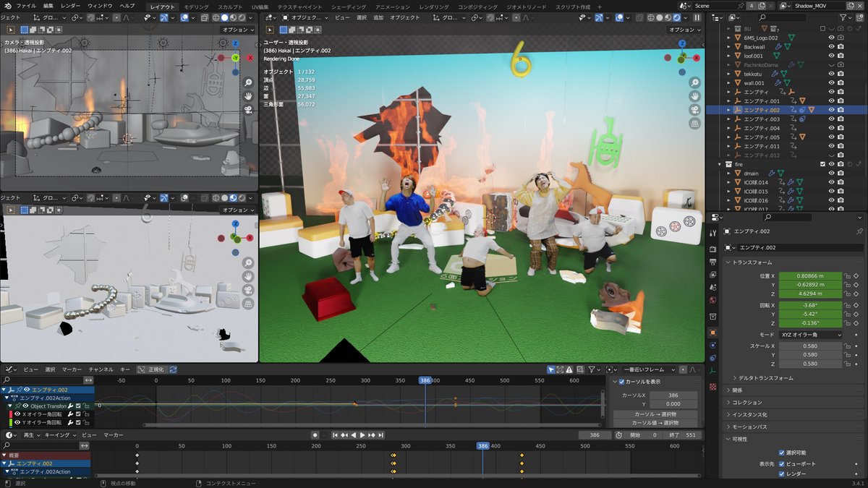Click zoom icon in main viewport
Viewport: 868px width, 488px height.
click(x=695, y=82)
